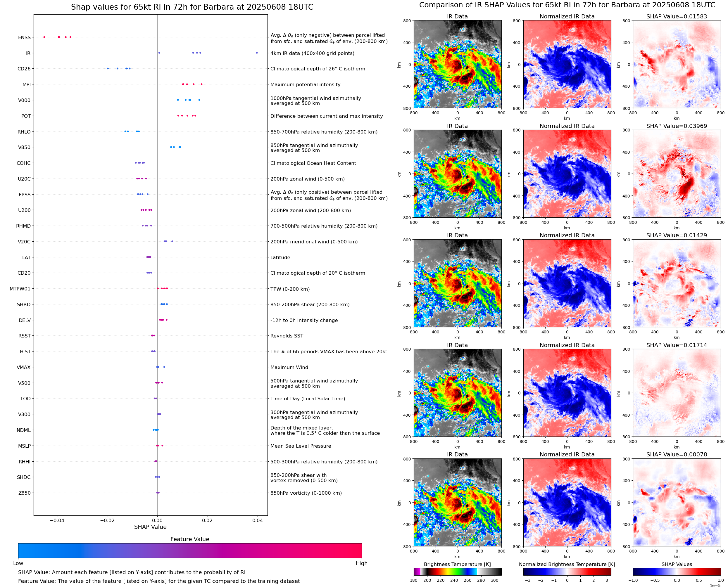This screenshot has height=587, width=728.
Task: Click the Feature Value color bar
Action: pos(190,550)
